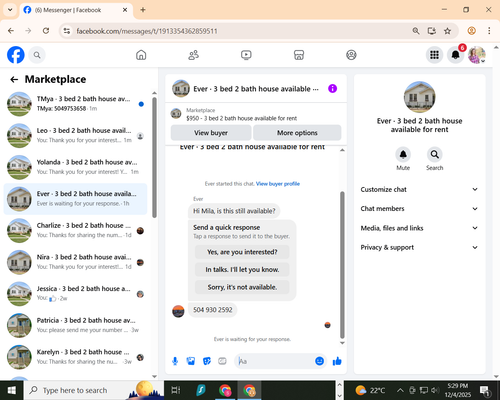The height and width of the screenshot is (400, 500).
Task: Open Task View on the taskbar
Action: pos(176,390)
